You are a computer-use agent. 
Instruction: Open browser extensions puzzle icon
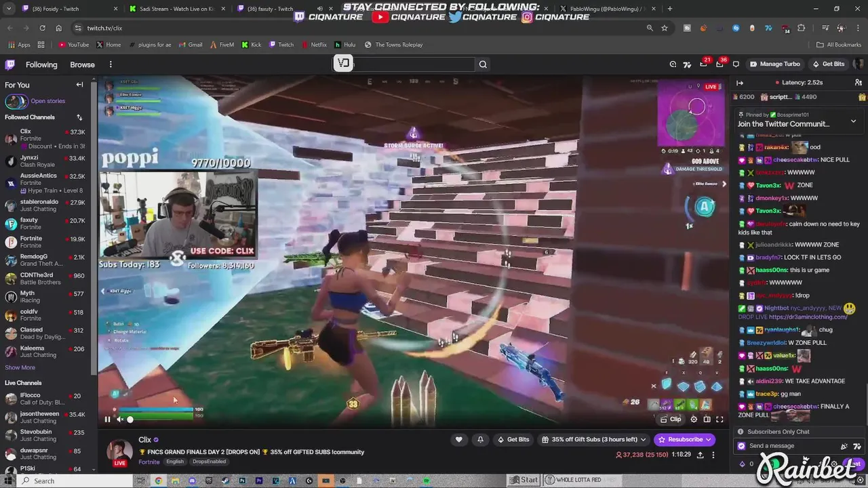point(801,28)
